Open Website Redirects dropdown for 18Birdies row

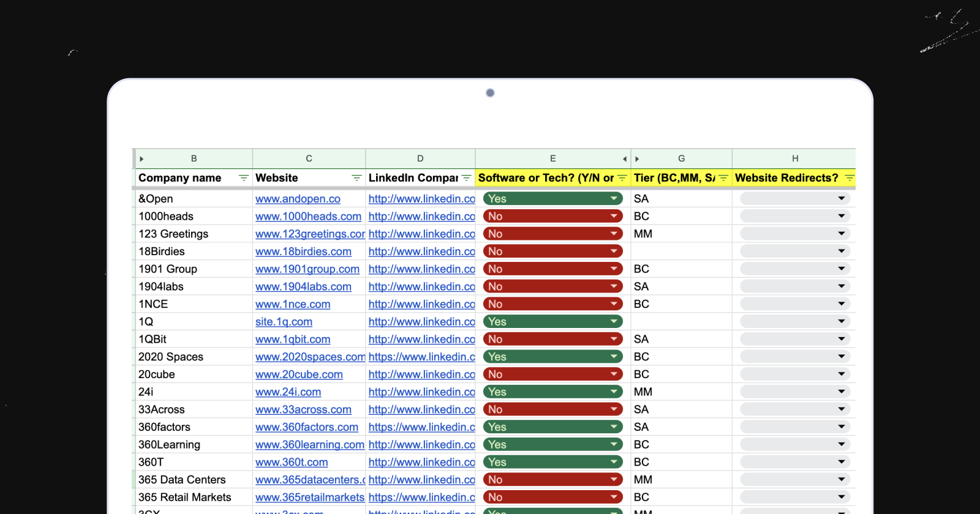coord(795,251)
